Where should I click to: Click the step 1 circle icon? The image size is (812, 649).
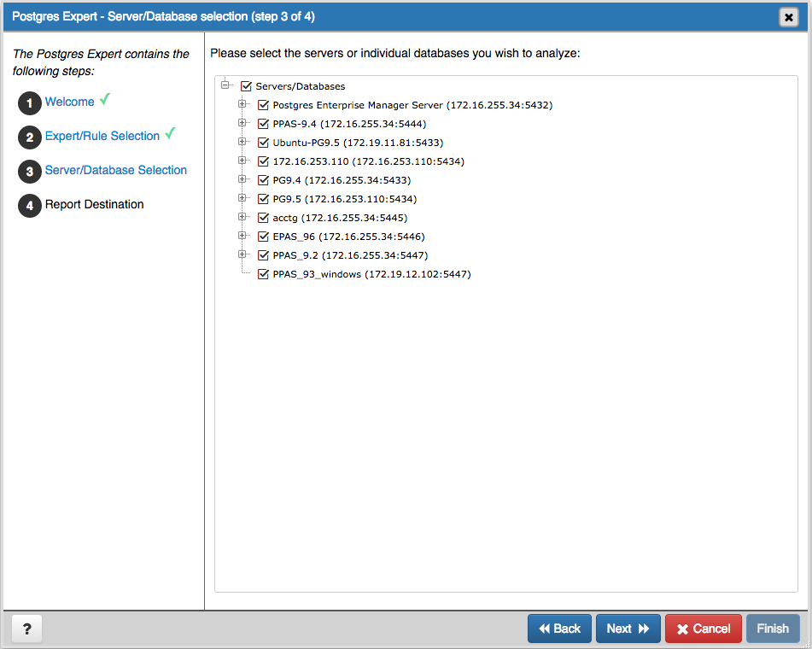[30, 103]
